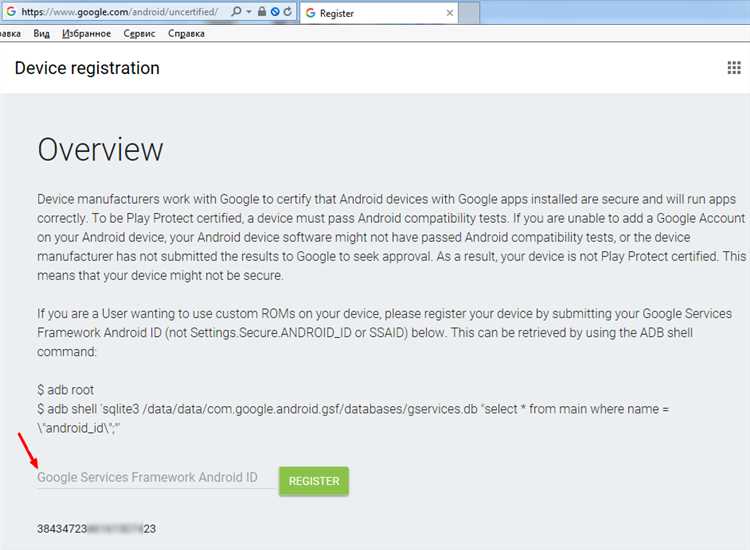Click the '$ adb root' command text

(x=66, y=390)
